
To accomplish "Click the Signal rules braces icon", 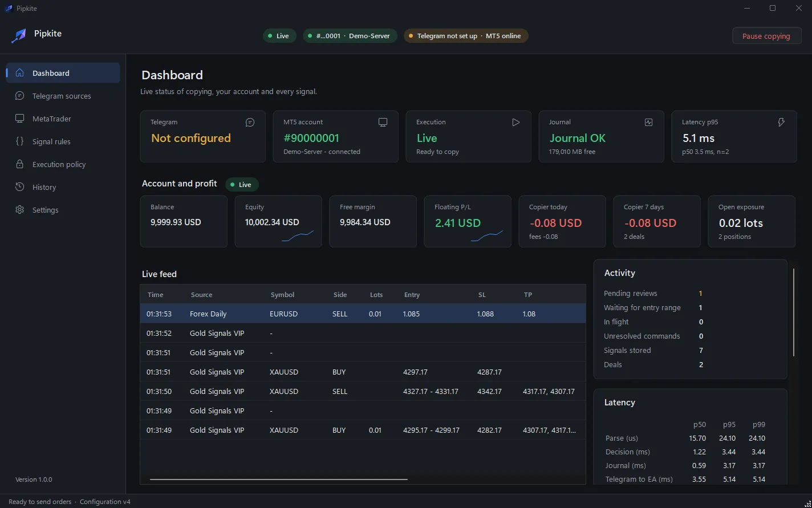I will [x=20, y=141].
